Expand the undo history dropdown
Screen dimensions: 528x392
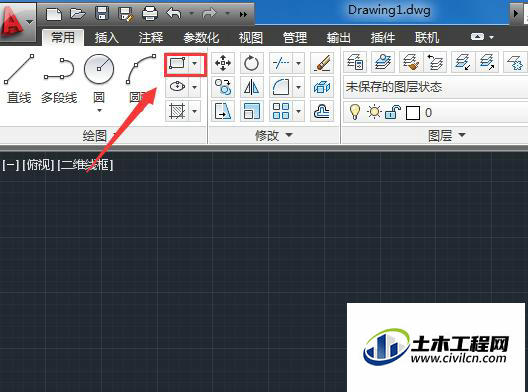[x=192, y=14]
